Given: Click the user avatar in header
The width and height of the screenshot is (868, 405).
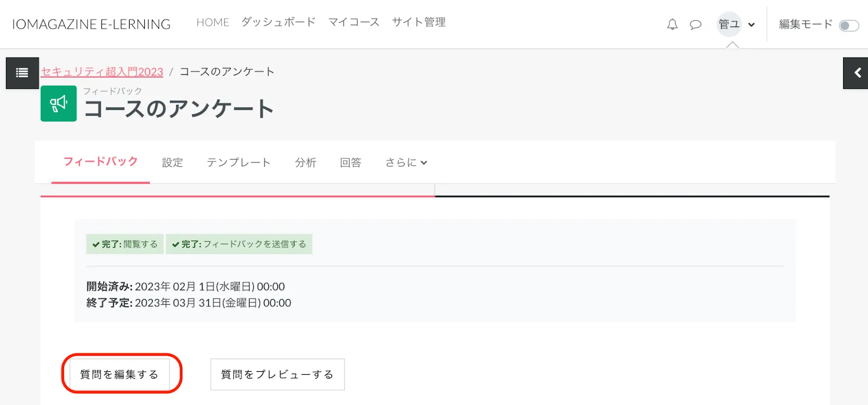Looking at the screenshot, I should (x=729, y=24).
